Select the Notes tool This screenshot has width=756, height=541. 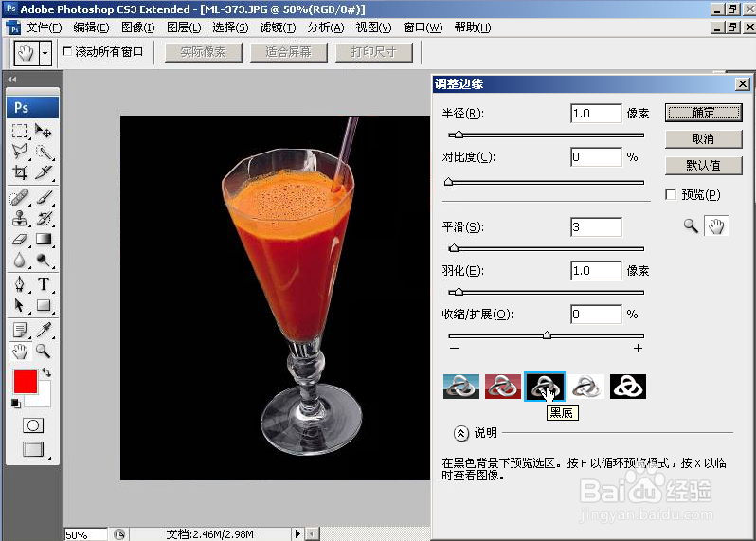[x=19, y=330]
